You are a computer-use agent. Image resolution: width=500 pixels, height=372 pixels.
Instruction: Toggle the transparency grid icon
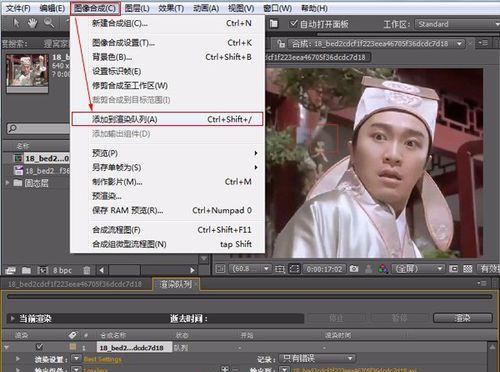pyautogui.click(x=468, y=269)
